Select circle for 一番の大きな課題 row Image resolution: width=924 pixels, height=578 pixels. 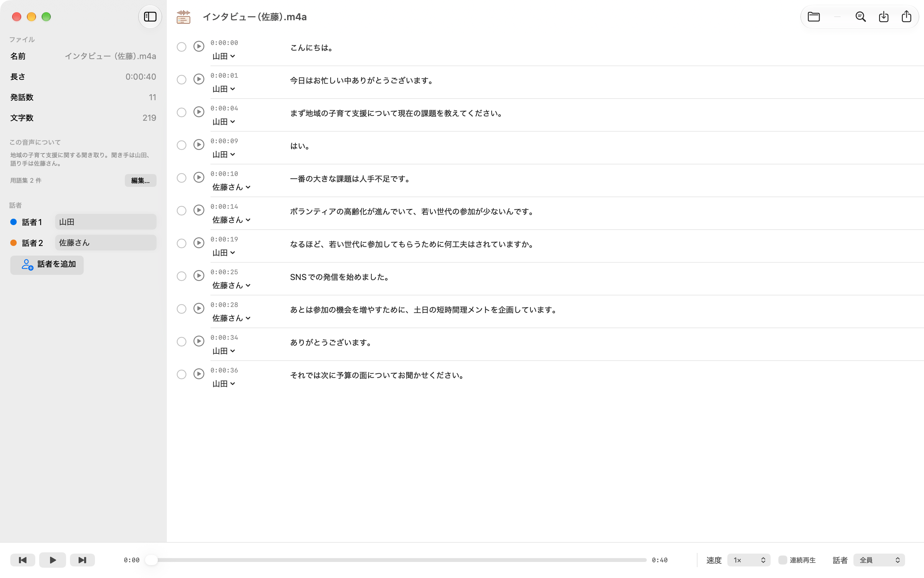point(181,178)
